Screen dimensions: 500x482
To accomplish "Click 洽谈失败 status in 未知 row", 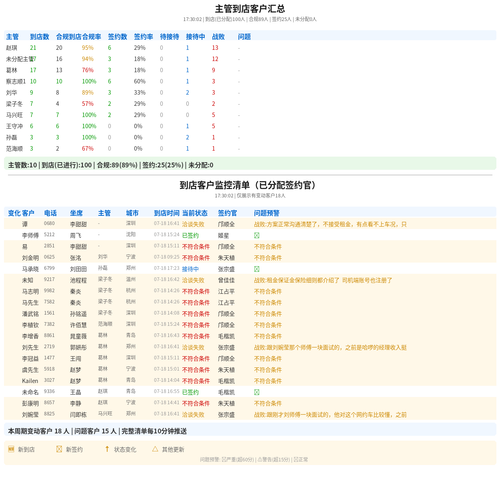I will (193, 280).
